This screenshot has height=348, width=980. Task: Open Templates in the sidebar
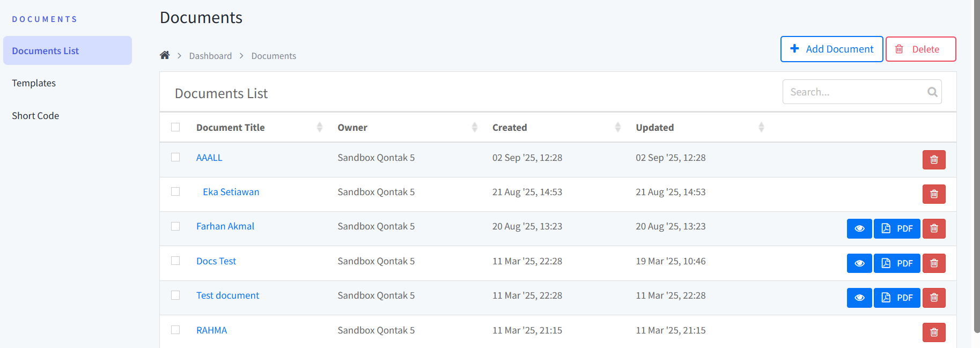pyautogui.click(x=34, y=83)
